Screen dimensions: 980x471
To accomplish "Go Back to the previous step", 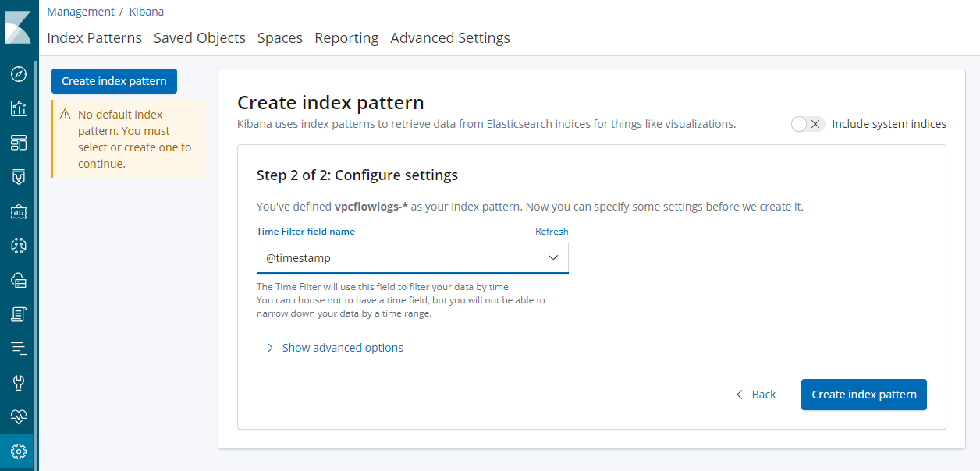I will coord(756,395).
